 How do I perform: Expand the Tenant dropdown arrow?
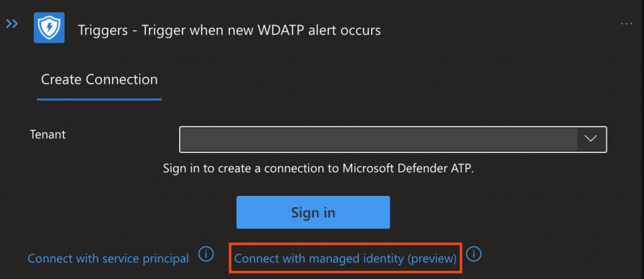pos(591,139)
